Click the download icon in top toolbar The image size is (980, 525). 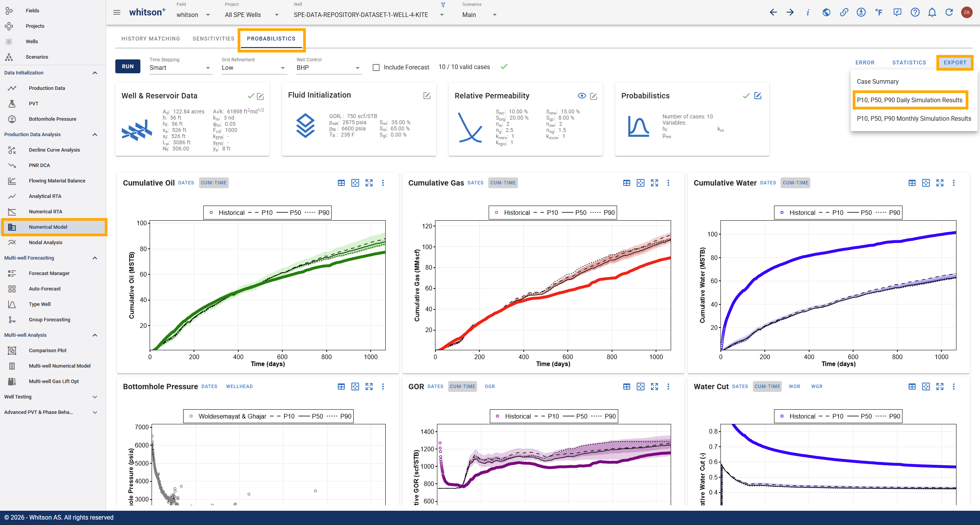click(x=861, y=12)
